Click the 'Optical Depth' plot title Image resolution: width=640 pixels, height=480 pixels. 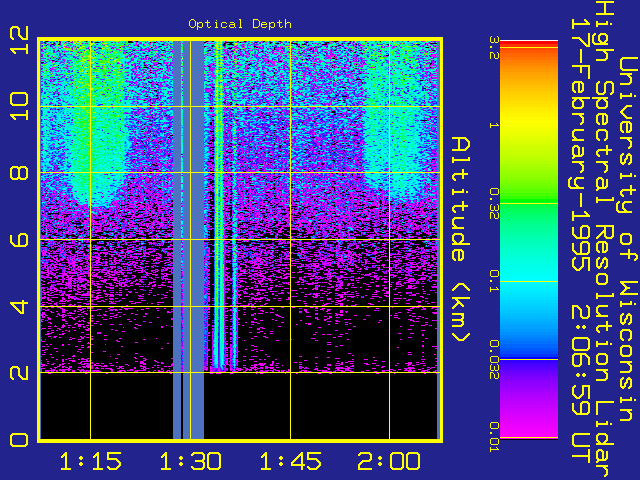tap(240, 24)
